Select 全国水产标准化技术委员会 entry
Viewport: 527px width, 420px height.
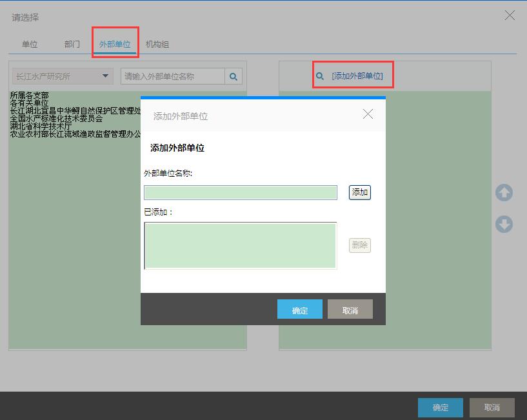[x=56, y=118]
